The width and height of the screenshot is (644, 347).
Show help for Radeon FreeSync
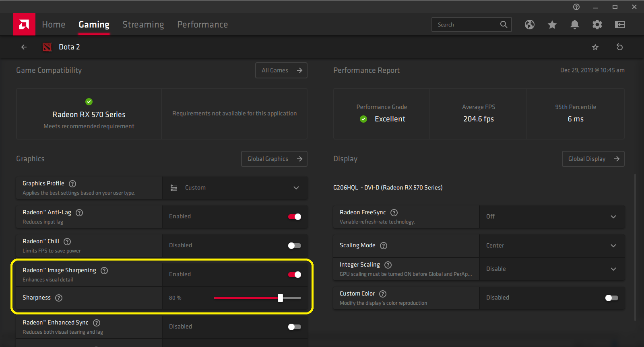(394, 213)
